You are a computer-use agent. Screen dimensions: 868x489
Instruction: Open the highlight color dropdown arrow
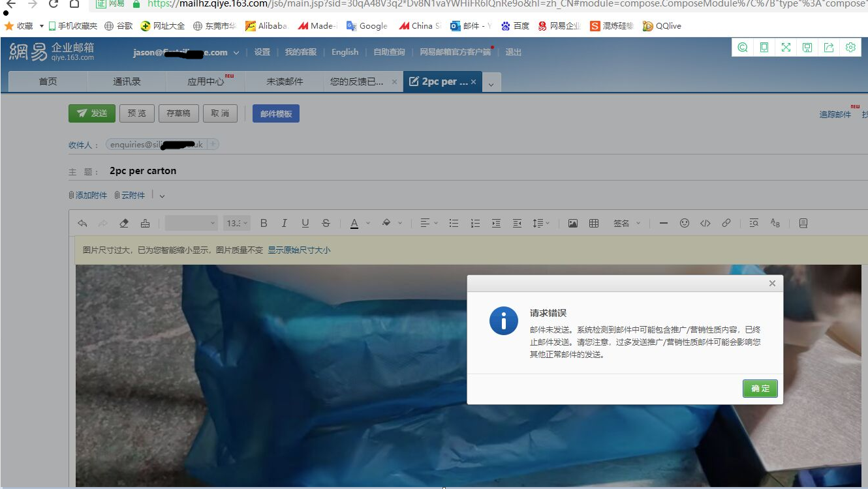(x=400, y=223)
